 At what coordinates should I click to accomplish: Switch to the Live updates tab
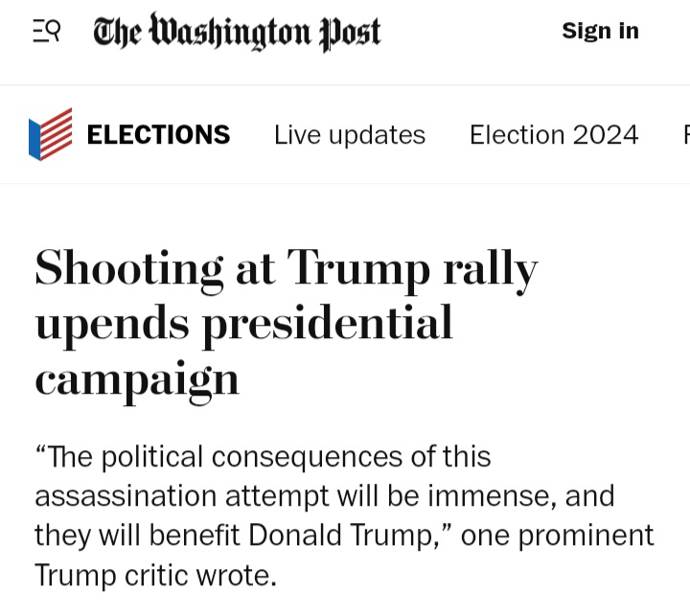coord(349,135)
